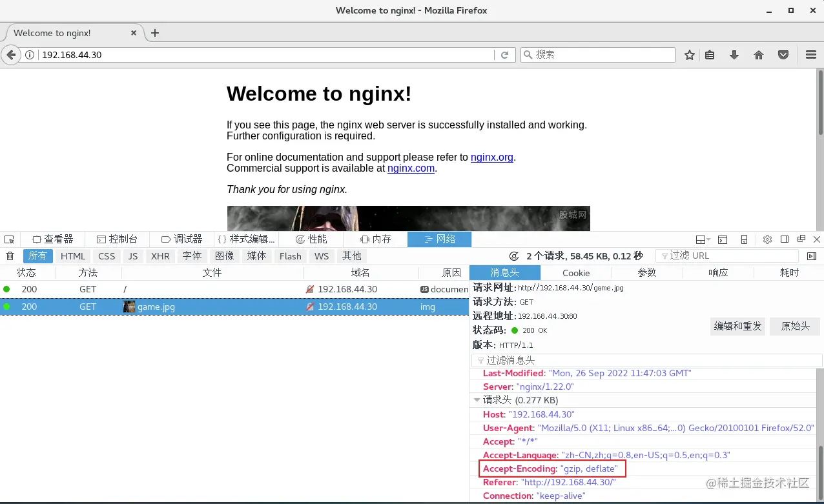Follow the nginx.com link

(x=411, y=168)
